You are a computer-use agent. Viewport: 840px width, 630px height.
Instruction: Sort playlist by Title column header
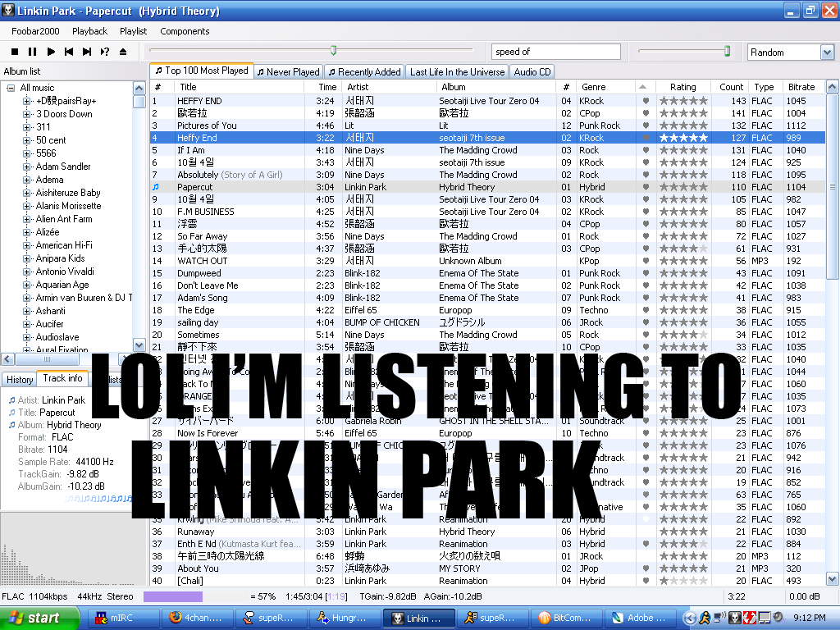(x=239, y=87)
